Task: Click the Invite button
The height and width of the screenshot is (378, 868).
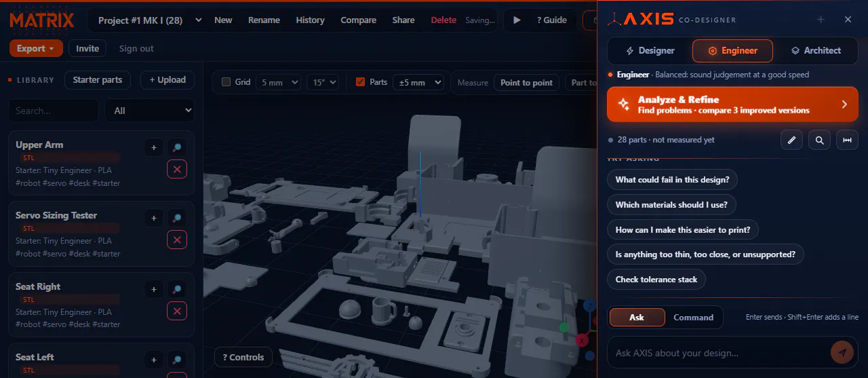Action: click(x=87, y=48)
